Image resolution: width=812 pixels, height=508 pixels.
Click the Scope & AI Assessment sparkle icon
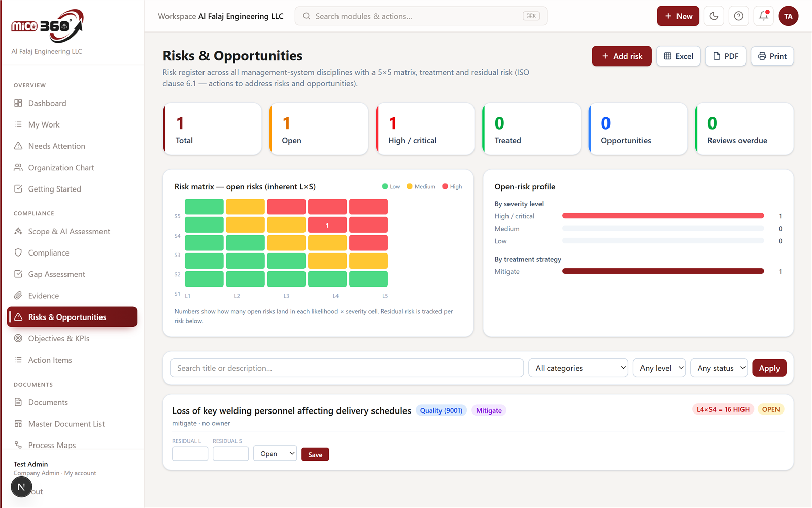coord(18,231)
